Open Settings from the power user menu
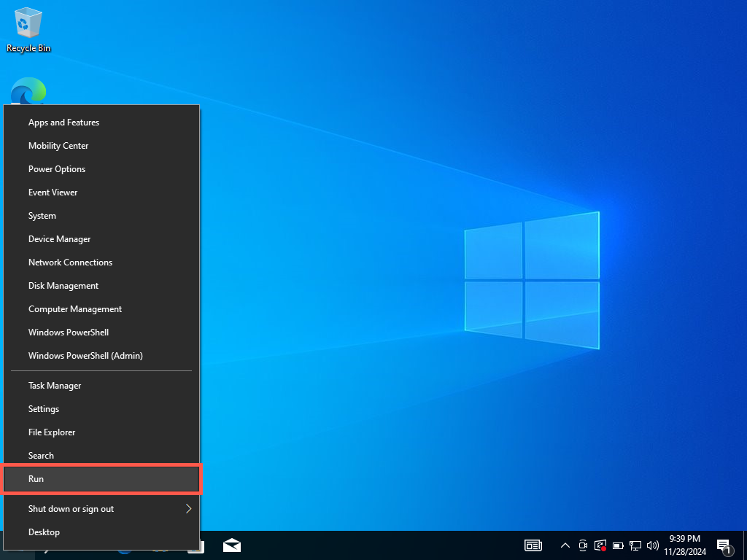The height and width of the screenshot is (560, 747). 44,409
